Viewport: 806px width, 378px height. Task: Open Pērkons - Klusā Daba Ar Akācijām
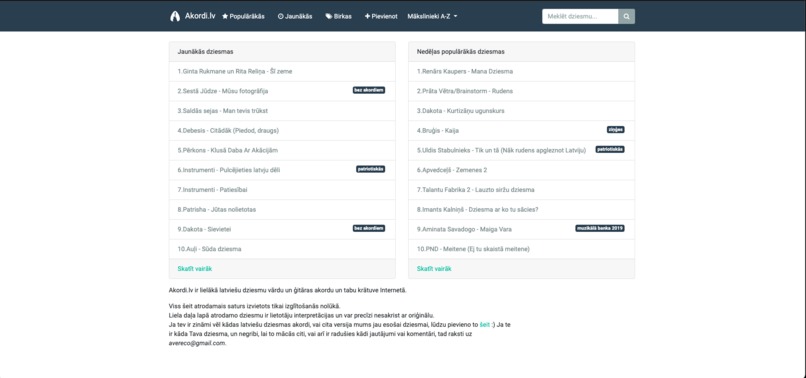point(228,150)
